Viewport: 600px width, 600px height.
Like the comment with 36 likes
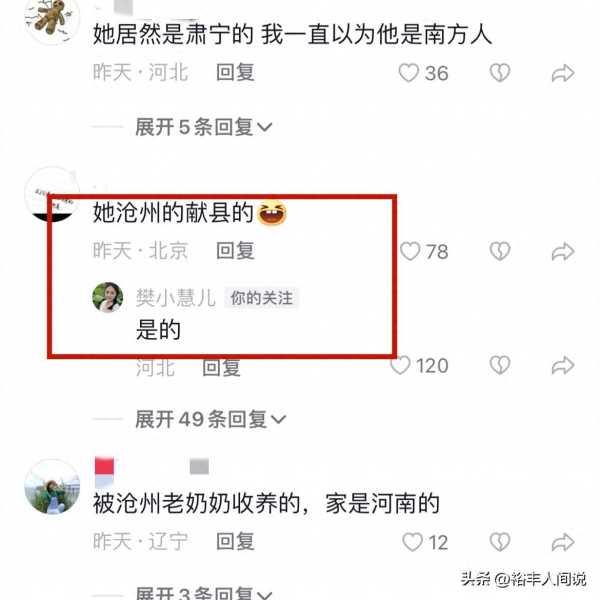click(x=409, y=73)
